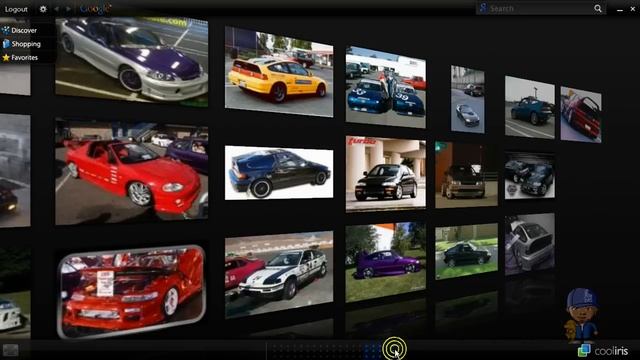The width and height of the screenshot is (640, 360).
Task: Open the red convertible car photo
Action: 131,171
